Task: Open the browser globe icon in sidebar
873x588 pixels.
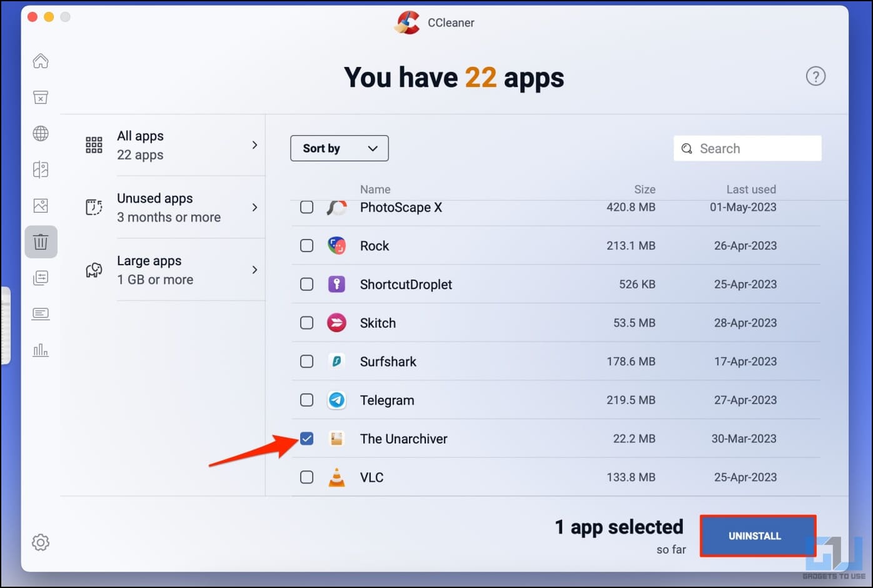Action: [41, 133]
